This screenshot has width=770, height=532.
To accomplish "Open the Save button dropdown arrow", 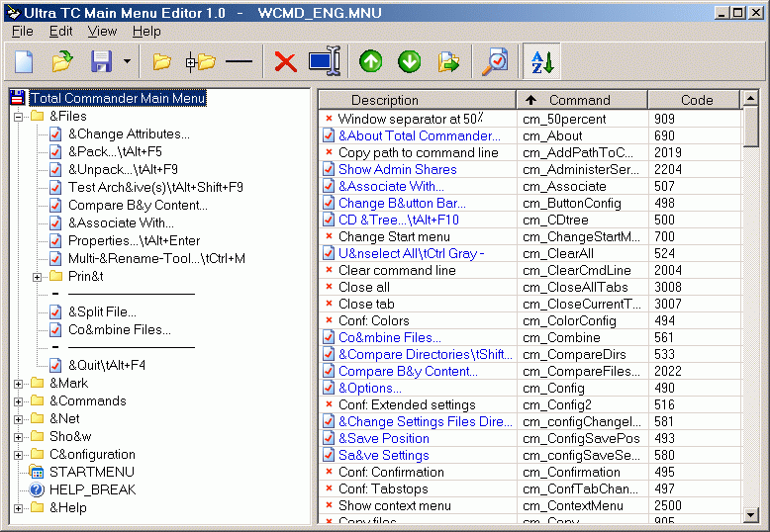I will click(x=127, y=62).
